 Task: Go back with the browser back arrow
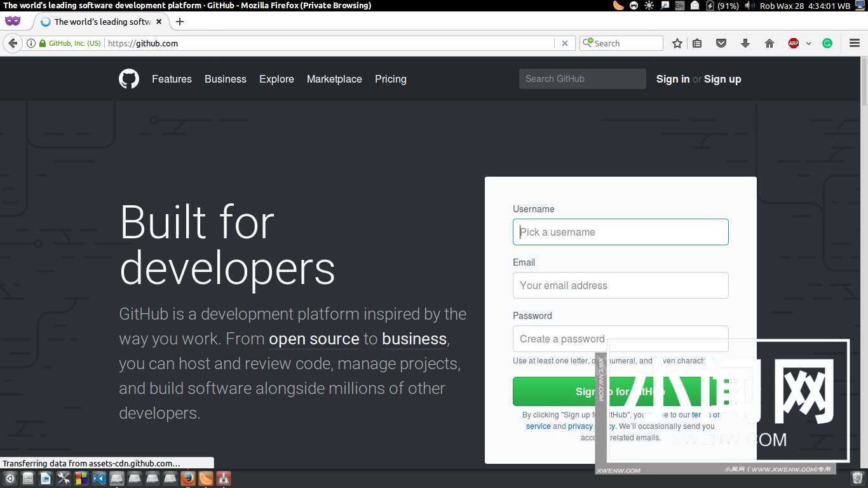tap(13, 43)
